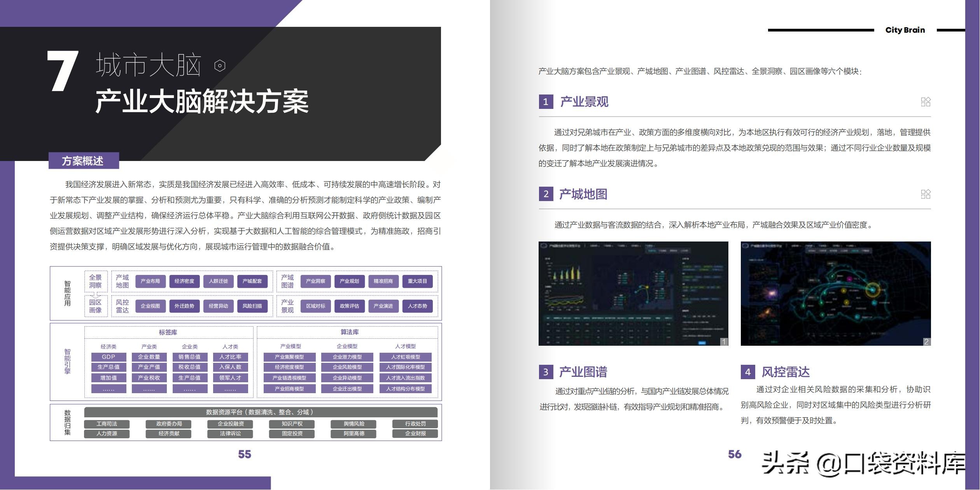980x490 pixels.
Task: Toggle the 风控雷达 module box
Action: [x=123, y=306]
